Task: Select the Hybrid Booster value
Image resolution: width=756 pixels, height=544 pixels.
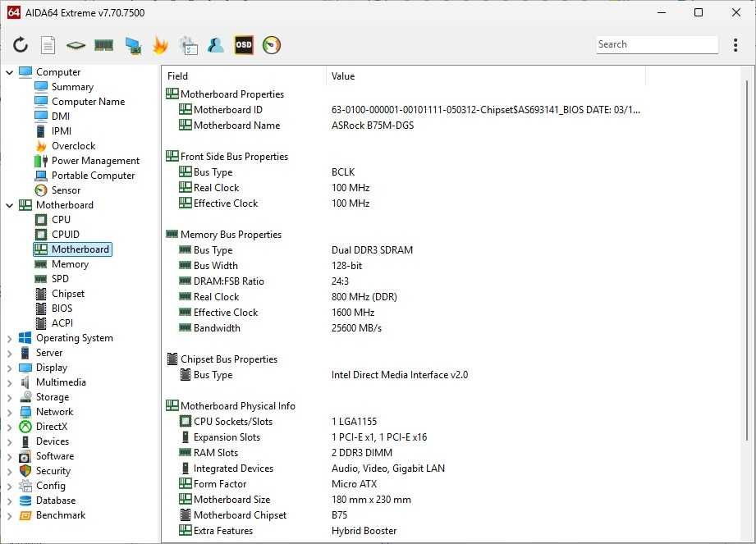Action: pyautogui.click(x=364, y=531)
